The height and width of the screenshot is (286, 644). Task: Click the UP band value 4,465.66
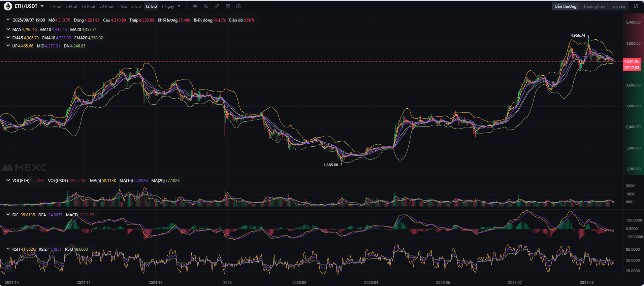tap(26, 46)
